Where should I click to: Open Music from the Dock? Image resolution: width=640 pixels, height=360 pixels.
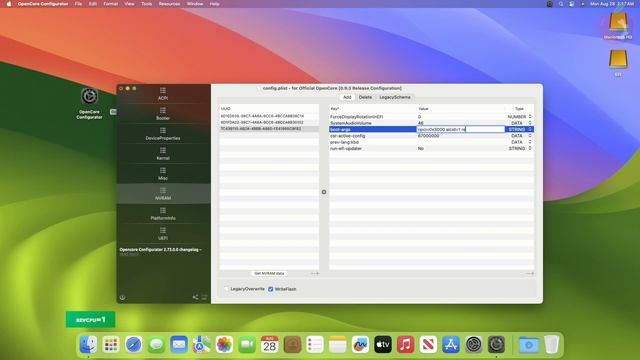tap(405, 345)
